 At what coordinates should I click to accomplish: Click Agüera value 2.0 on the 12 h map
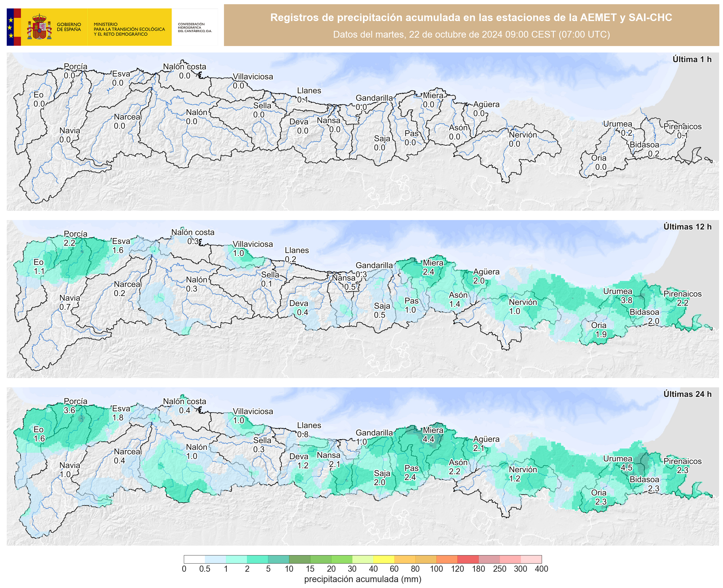pos(479,281)
